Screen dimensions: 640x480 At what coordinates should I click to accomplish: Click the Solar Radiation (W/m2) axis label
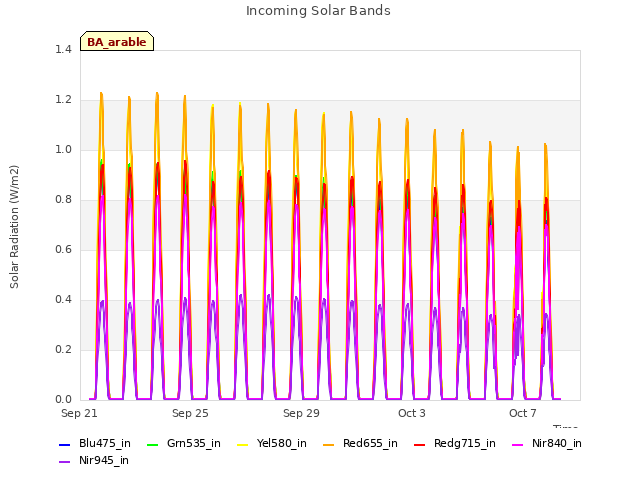[x=14, y=227]
